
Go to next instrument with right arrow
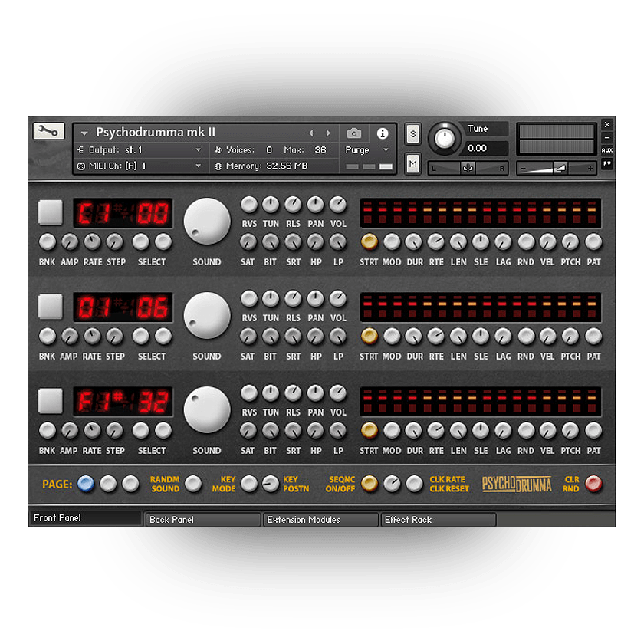click(x=328, y=133)
